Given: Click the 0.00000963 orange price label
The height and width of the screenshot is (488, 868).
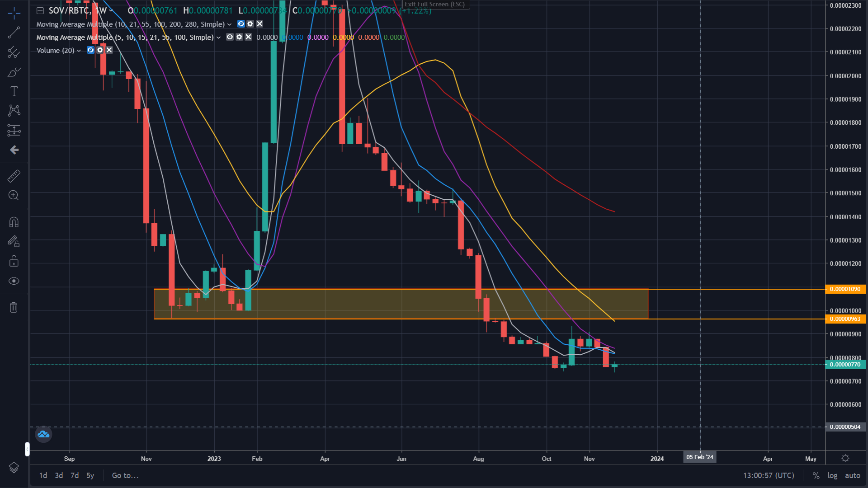Looking at the screenshot, I should [845, 319].
